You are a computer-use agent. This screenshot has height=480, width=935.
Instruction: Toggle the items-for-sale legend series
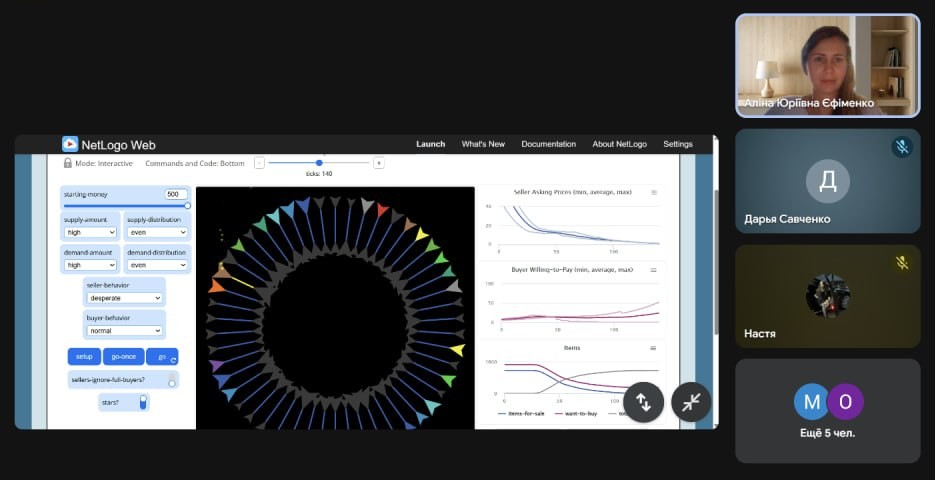(x=521, y=412)
